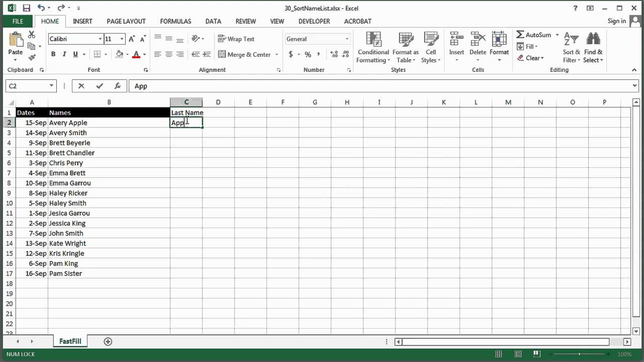Screen dimensions: 644x362
Task: Open Conditional Formatting
Action: coord(373,48)
